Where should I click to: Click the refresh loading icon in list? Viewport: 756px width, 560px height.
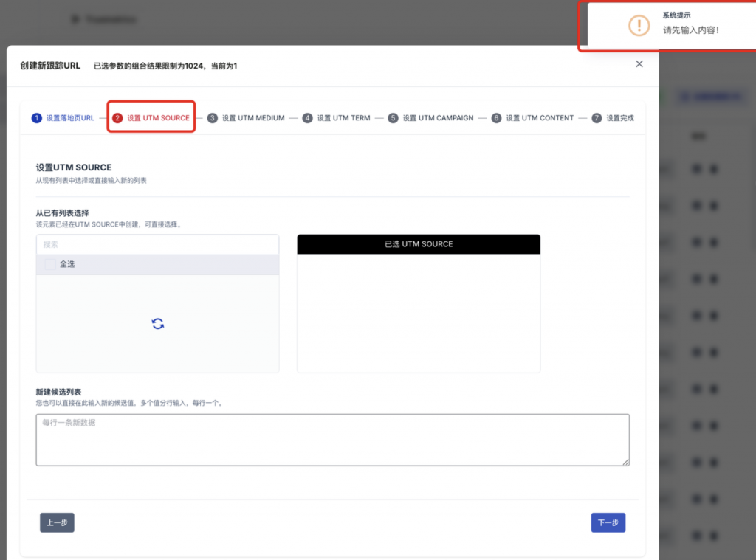(158, 324)
